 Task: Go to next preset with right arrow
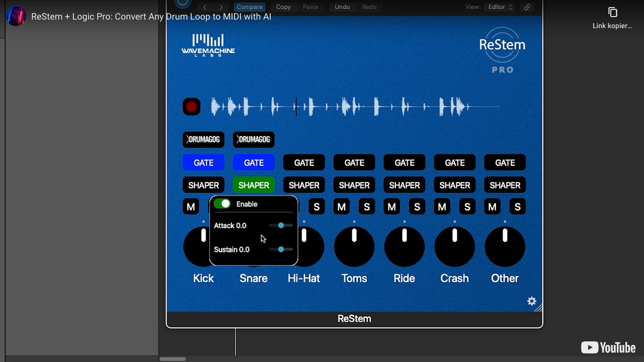(221, 7)
